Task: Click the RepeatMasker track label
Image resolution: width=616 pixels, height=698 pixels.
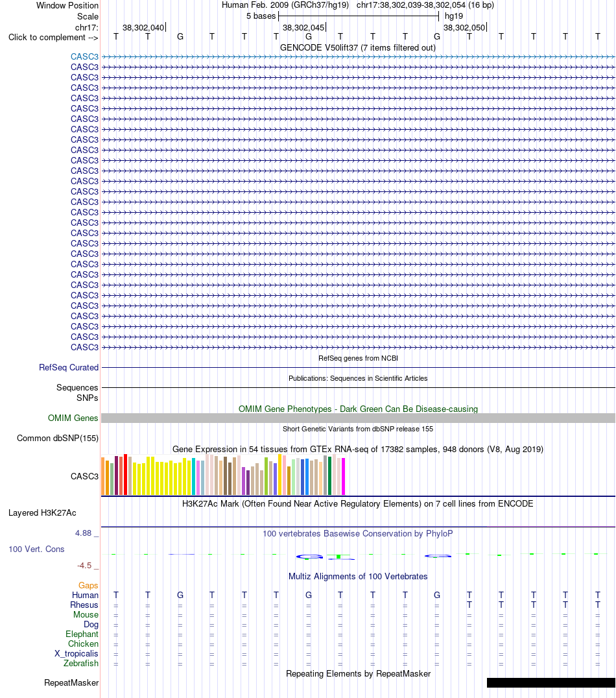Action: 71,683
